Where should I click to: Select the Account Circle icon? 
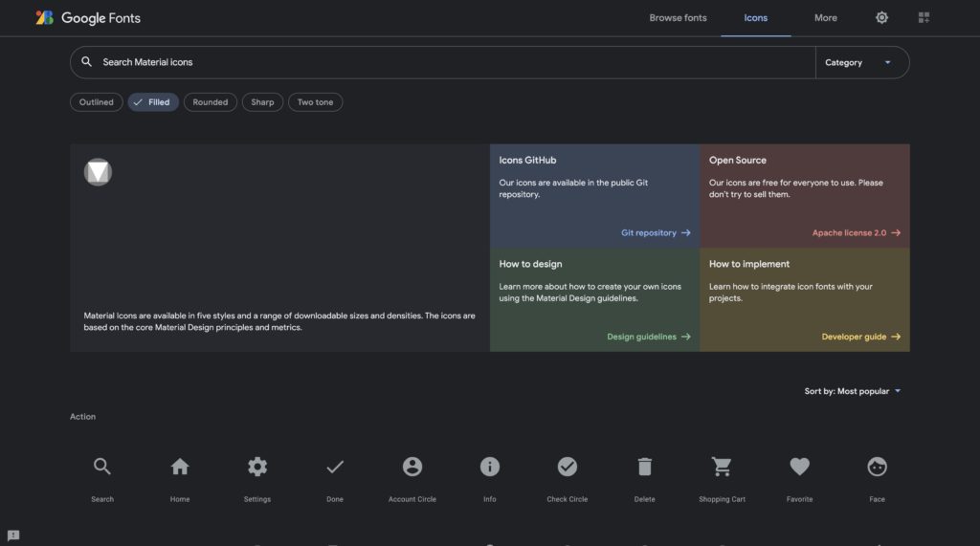[x=412, y=466]
